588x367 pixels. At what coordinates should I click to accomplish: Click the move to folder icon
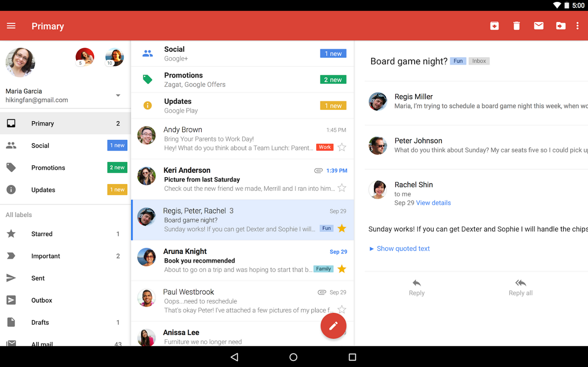point(559,26)
